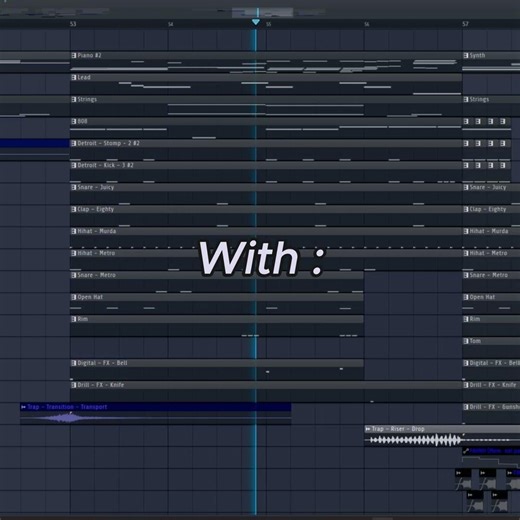Select the Hihat - Metro title at bar 57
The height and width of the screenshot is (520, 520).
[488, 253]
